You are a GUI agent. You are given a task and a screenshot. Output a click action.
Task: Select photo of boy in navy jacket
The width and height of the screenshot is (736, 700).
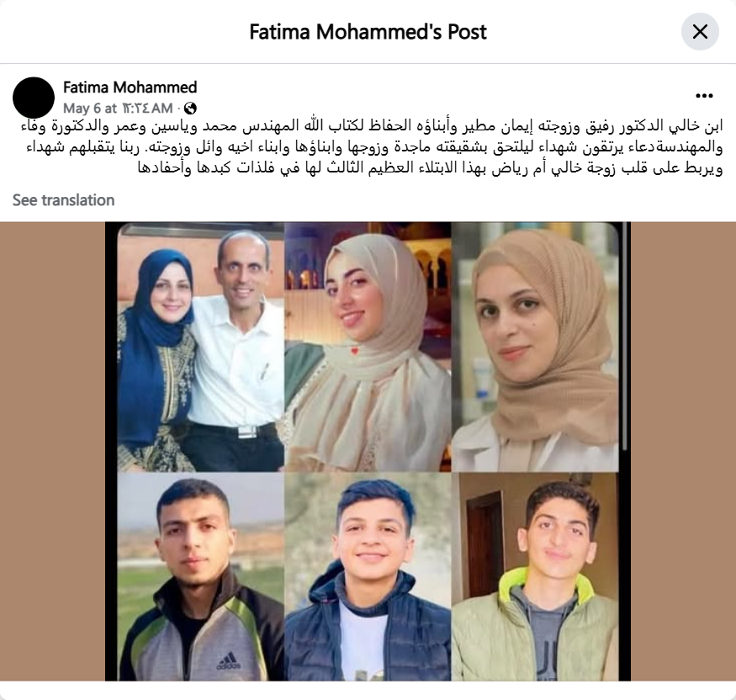click(368, 576)
